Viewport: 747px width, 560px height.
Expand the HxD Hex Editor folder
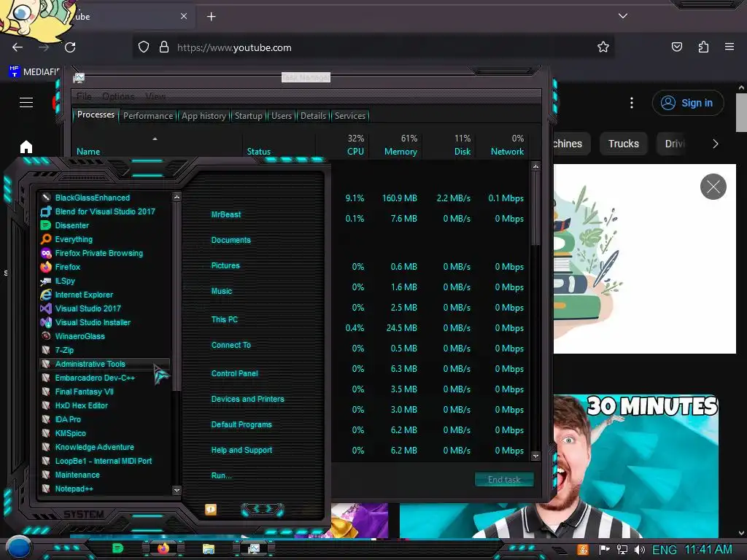click(x=82, y=405)
